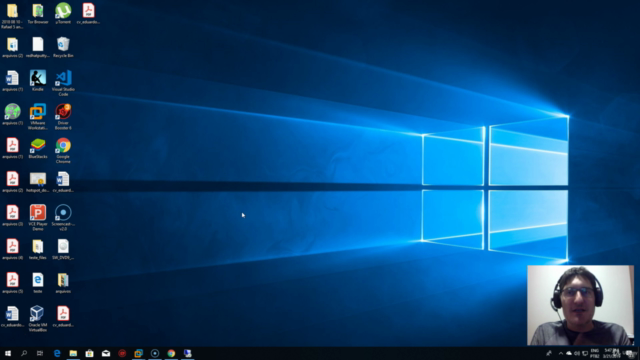Open the arquivos compressed folder icon
The image size is (640, 360).
point(63,283)
